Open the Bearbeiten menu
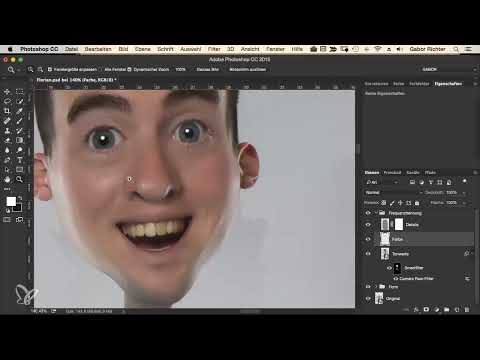Screen dimensions: 480x360 coord(98,49)
